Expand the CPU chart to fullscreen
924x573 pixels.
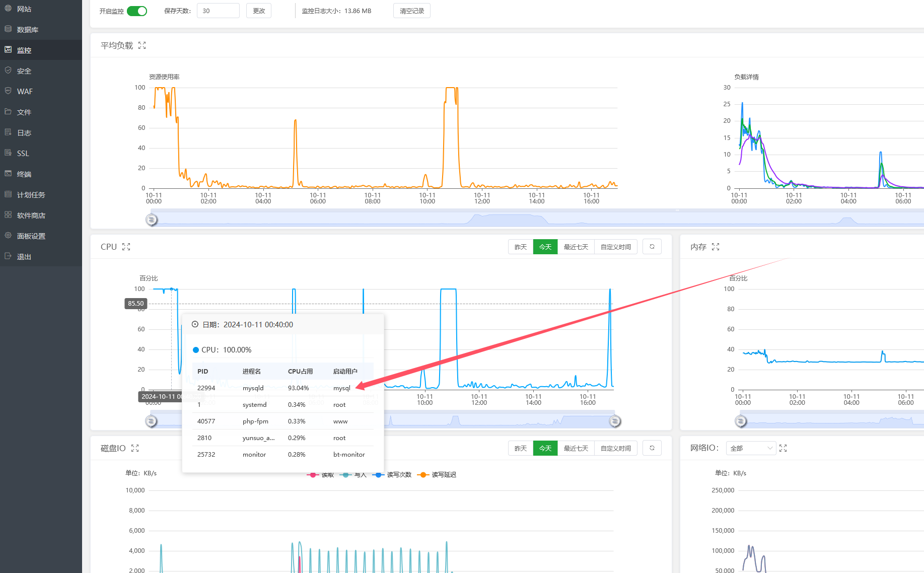[x=126, y=247]
